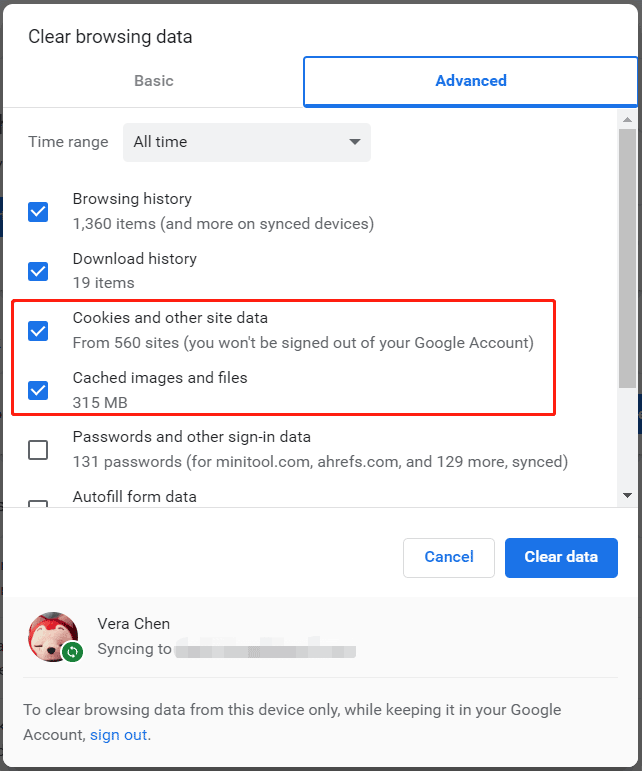
Task: Uncheck the Download history checkbox
Action: tap(38, 271)
